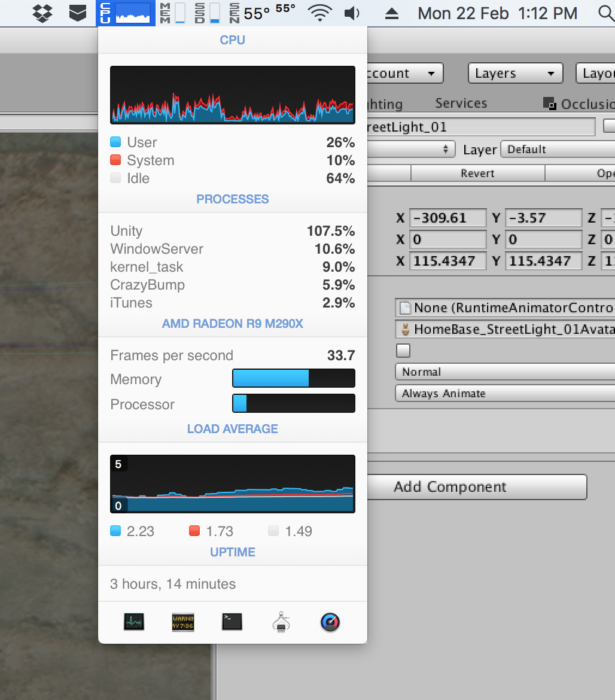Select the WindowServer process row
This screenshot has width=615, height=700.
[233, 249]
